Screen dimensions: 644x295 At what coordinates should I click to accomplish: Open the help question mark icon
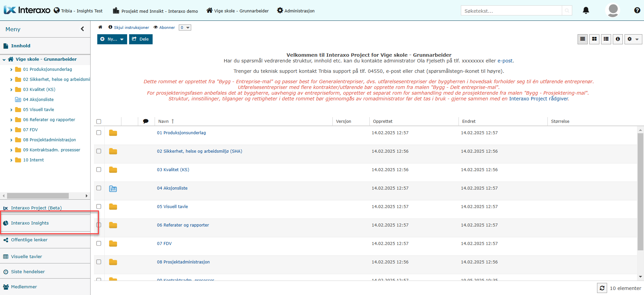tap(637, 10)
